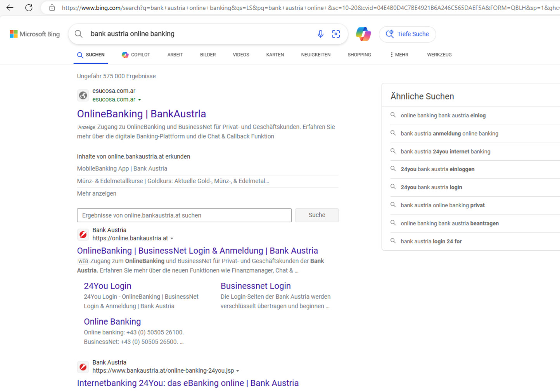Reload the page with the refresh icon
The width and height of the screenshot is (560, 392).
tap(29, 8)
